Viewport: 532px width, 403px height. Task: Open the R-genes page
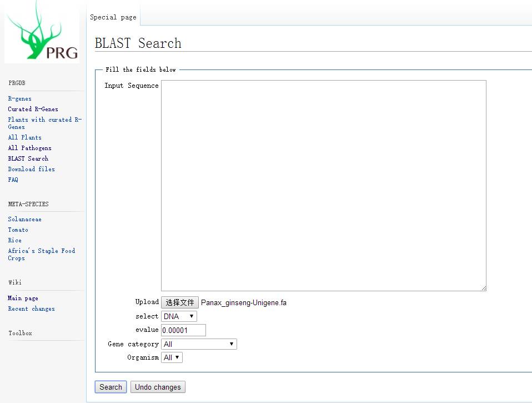pos(19,98)
